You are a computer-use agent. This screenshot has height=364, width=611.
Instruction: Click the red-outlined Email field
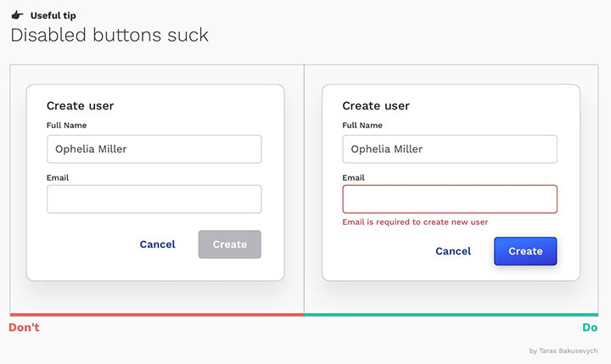click(450, 199)
